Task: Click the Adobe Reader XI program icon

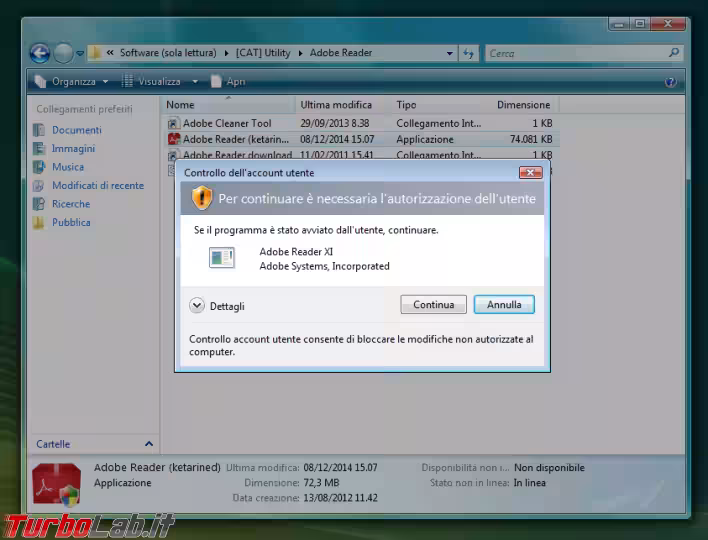Action: click(221, 258)
